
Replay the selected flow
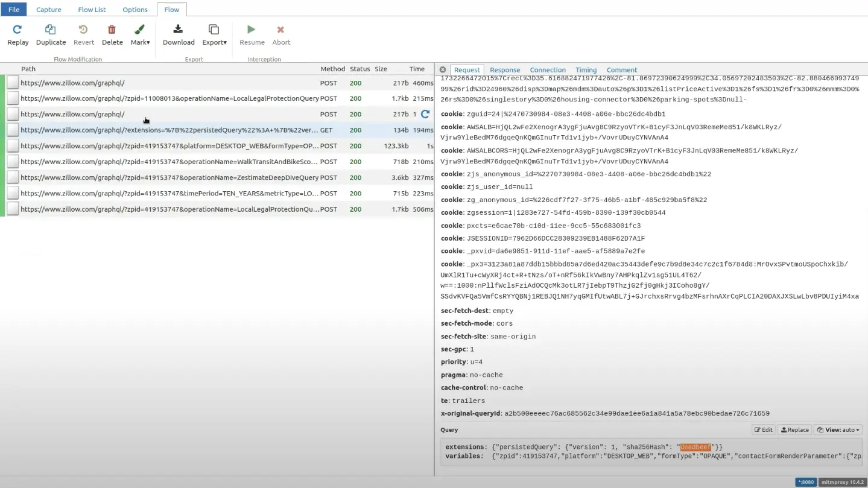coord(17,34)
